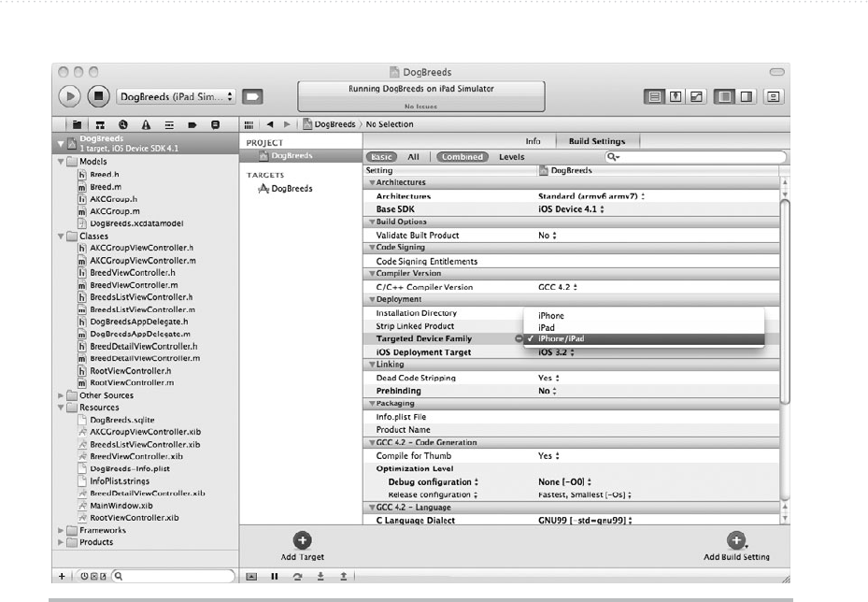Click the build settings search field
Viewport: 868px width, 602px height.
[695, 157]
